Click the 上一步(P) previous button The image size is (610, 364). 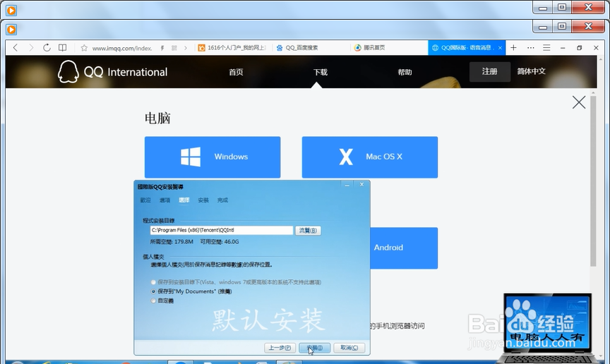point(280,348)
